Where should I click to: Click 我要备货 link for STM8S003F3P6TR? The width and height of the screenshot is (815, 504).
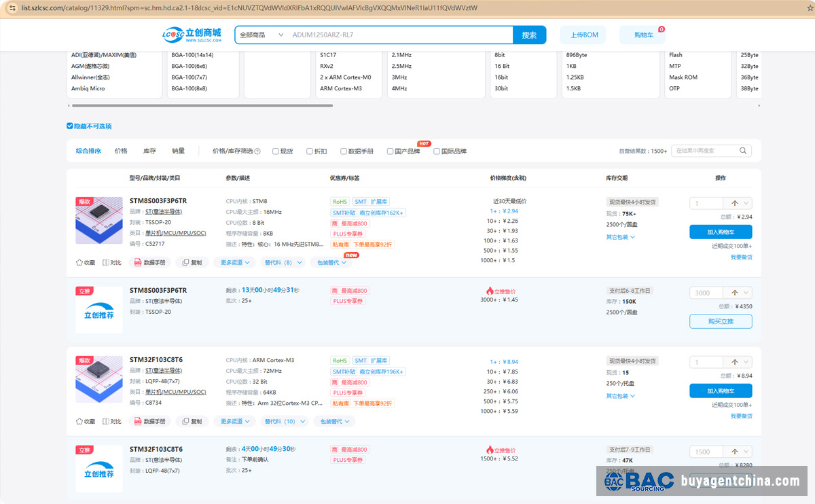(x=741, y=257)
